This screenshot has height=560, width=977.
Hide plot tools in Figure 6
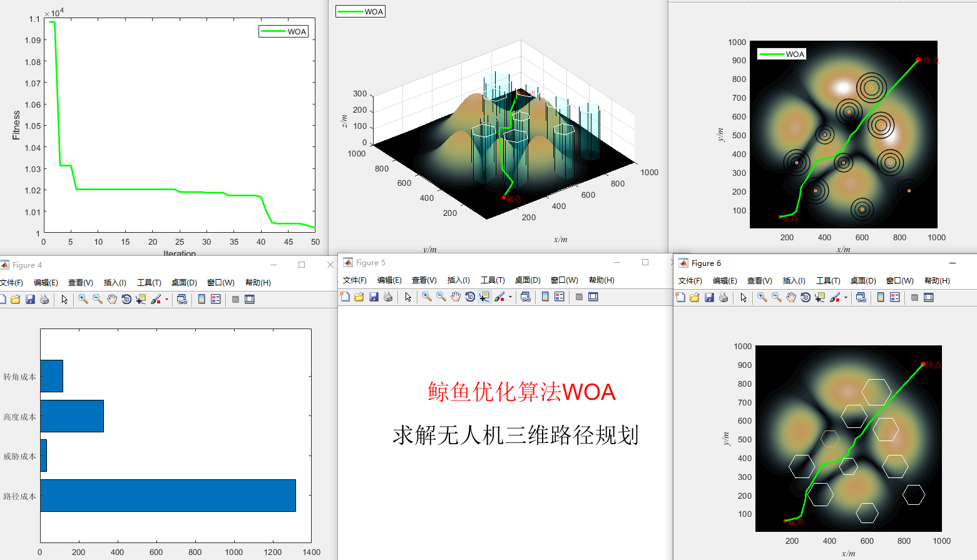pyautogui.click(x=914, y=298)
